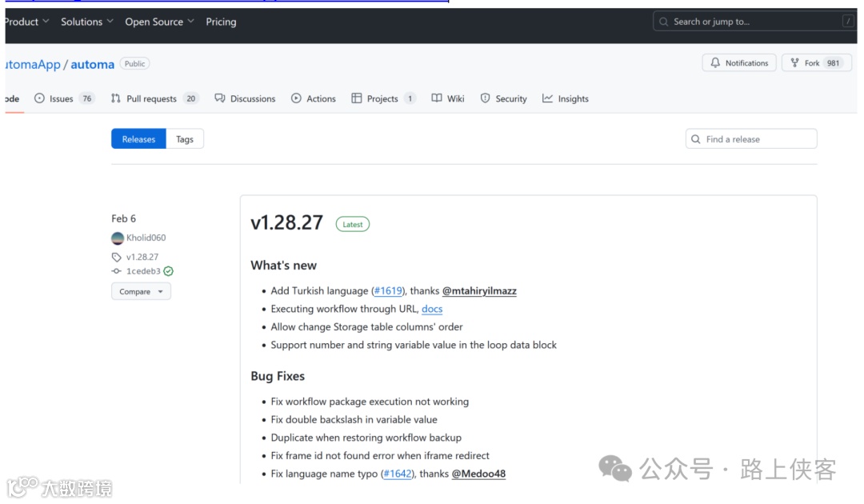
Task: Open pull request #1642
Action: (398, 474)
